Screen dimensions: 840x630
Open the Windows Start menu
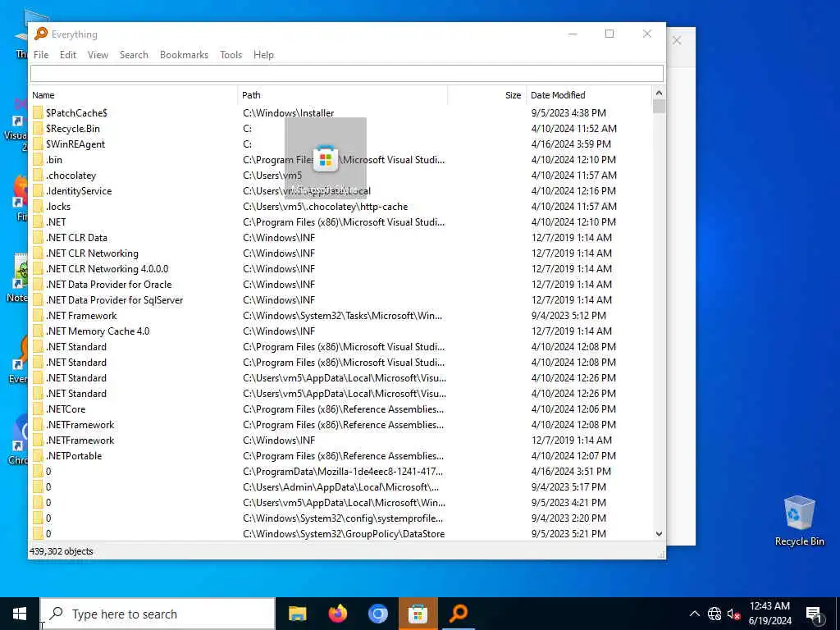pyautogui.click(x=20, y=614)
